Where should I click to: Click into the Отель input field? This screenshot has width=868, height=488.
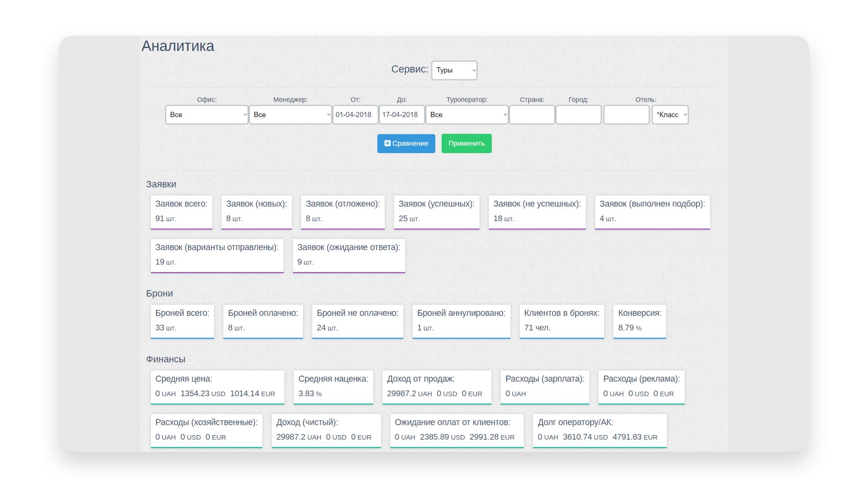[x=626, y=115]
